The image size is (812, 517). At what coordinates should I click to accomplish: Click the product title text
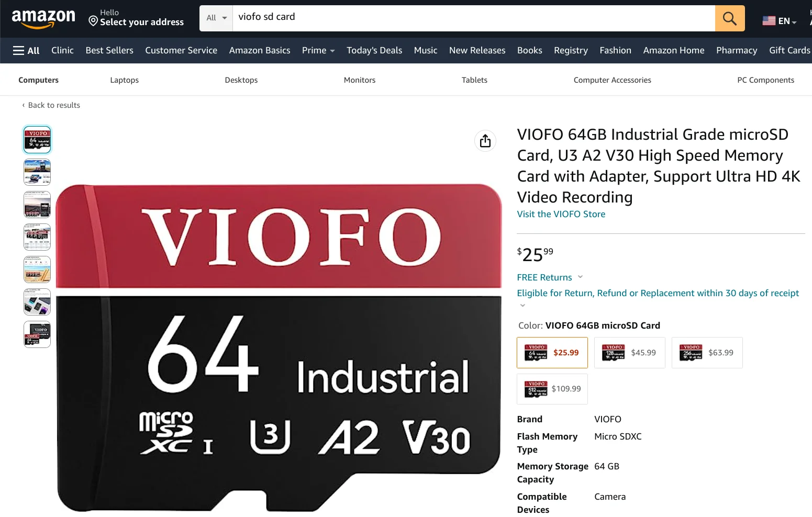tap(659, 165)
